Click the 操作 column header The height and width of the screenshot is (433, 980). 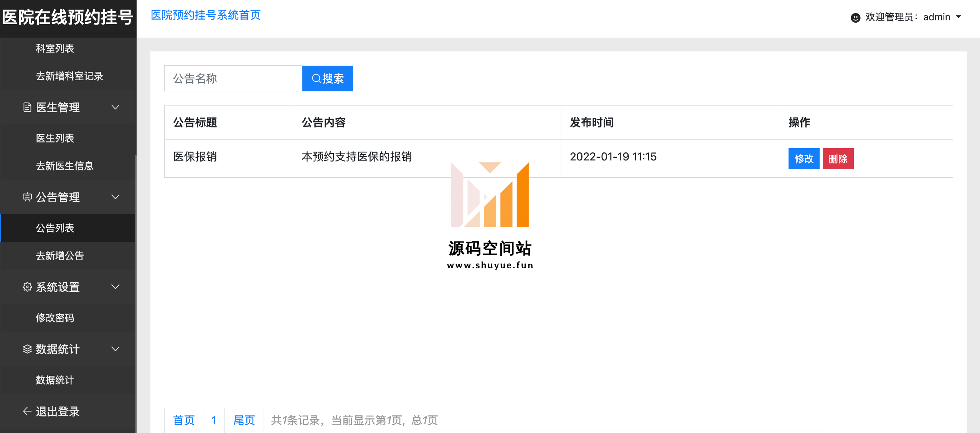point(866,122)
